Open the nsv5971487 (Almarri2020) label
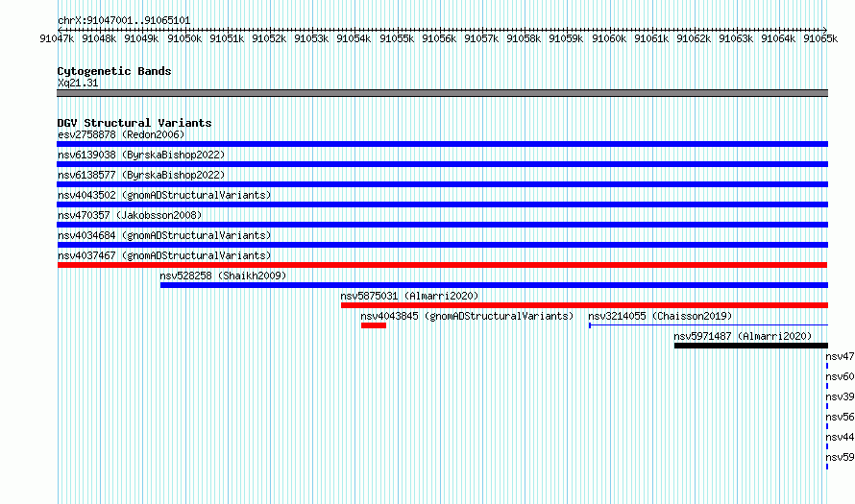This screenshot has height=504, width=855. (x=743, y=336)
